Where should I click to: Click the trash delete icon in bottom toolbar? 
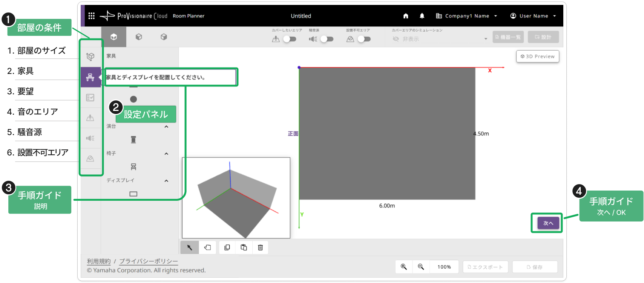tap(260, 248)
